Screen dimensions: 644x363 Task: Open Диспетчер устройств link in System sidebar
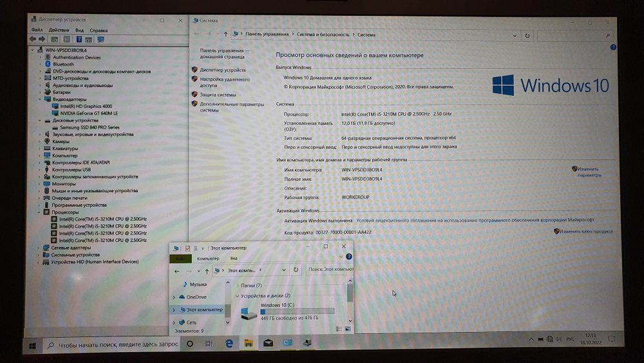tap(223, 70)
